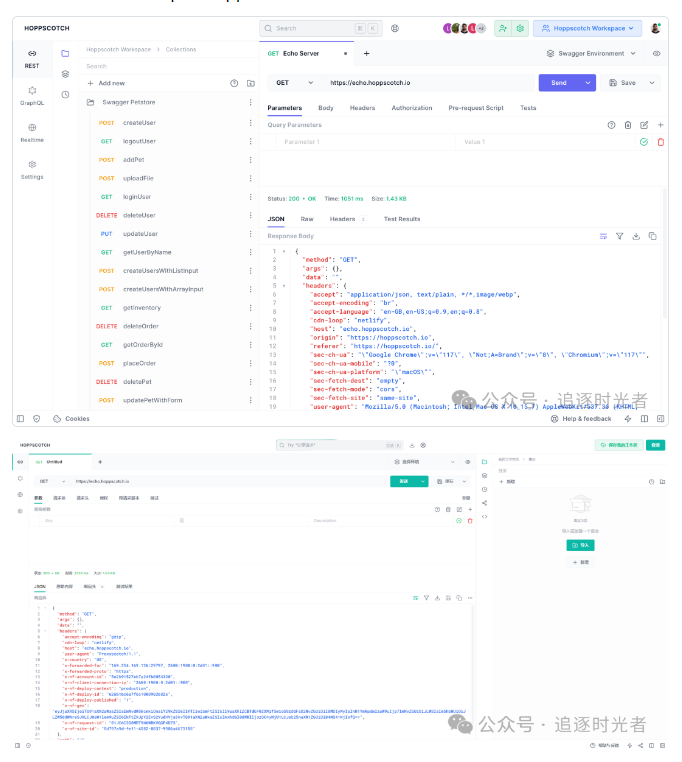Image resolution: width=682 pixels, height=762 pixels.
Task: Open the GET method dropdown in upper window
Action: click(295, 83)
